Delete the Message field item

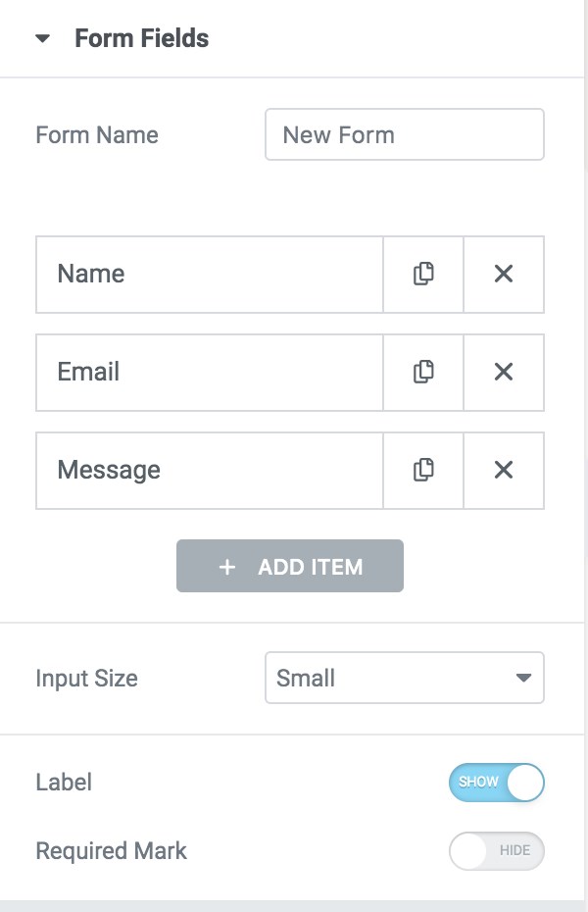click(x=504, y=470)
